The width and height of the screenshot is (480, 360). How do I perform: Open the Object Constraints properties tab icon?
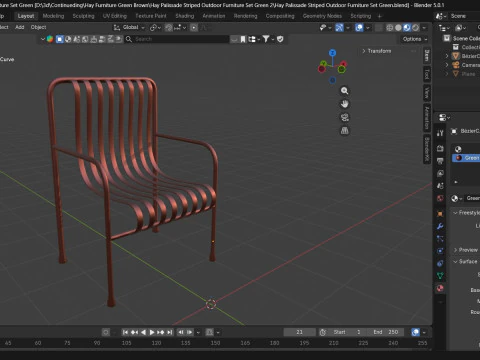440,263
